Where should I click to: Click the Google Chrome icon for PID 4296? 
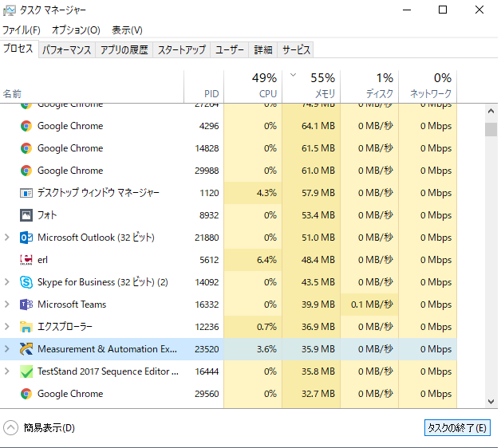(x=26, y=126)
